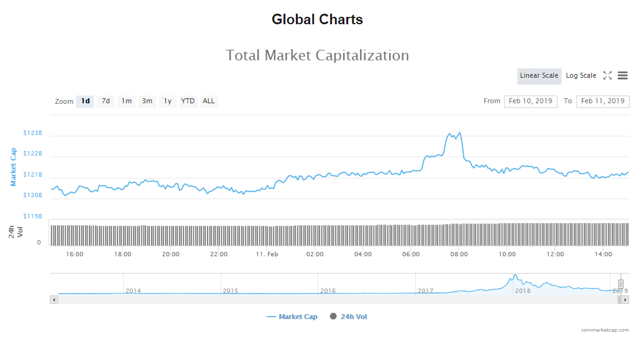Click the To date field
This screenshot has height=339, width=644.
click(x=602, y=101)
